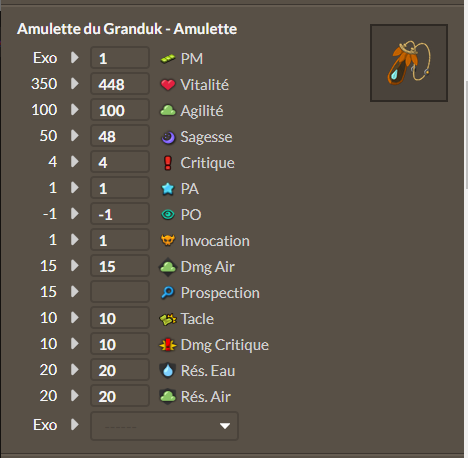Click the arrow beside the top Exo row

(75, 58)
